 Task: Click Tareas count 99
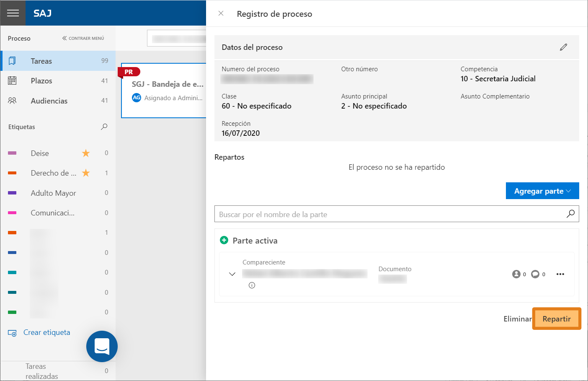tap(105, 61)
